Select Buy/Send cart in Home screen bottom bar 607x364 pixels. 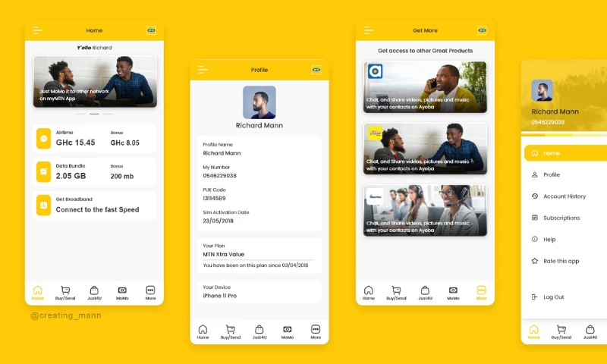tap(65, 293)
